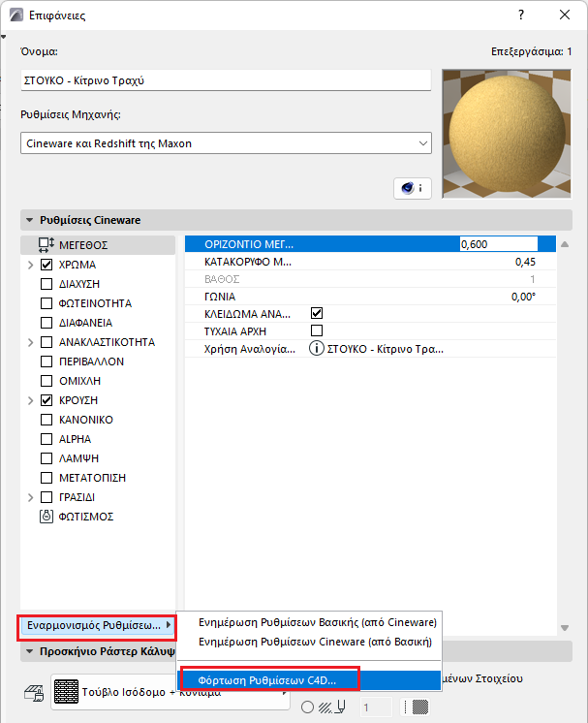
Task: Uncheck ΚΛΕΙΔΩΜΑ ΑΝΑ... proportion lock checkbox
Action: point(317,314)
